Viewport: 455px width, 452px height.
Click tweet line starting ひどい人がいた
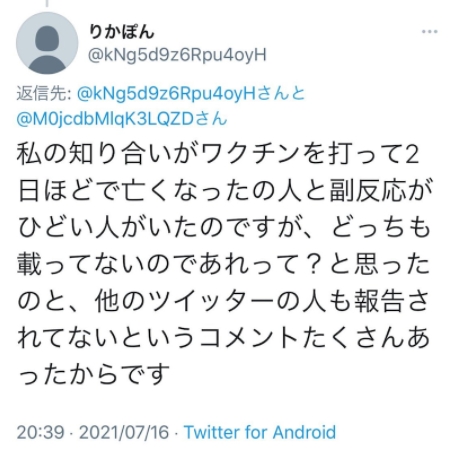click(224, 227)
